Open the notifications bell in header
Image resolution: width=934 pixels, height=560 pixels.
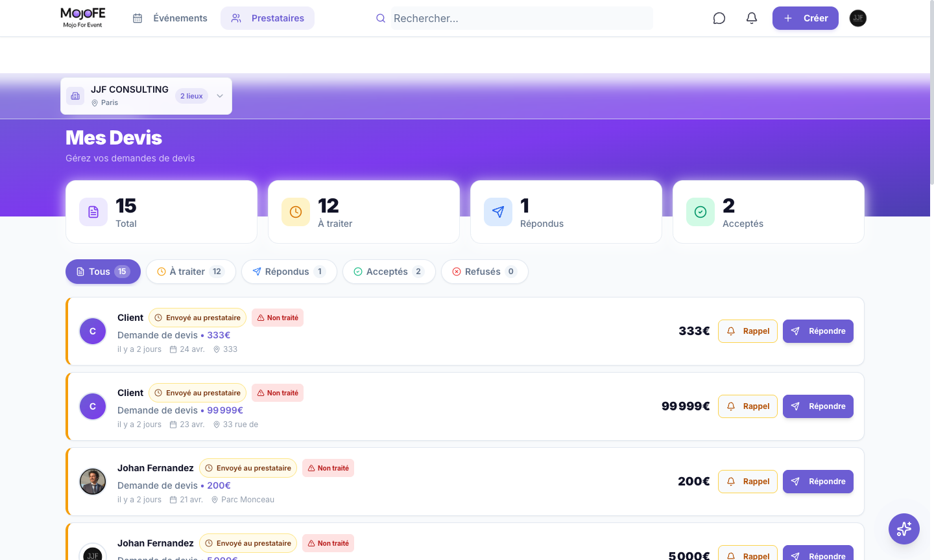click(751, 18)
